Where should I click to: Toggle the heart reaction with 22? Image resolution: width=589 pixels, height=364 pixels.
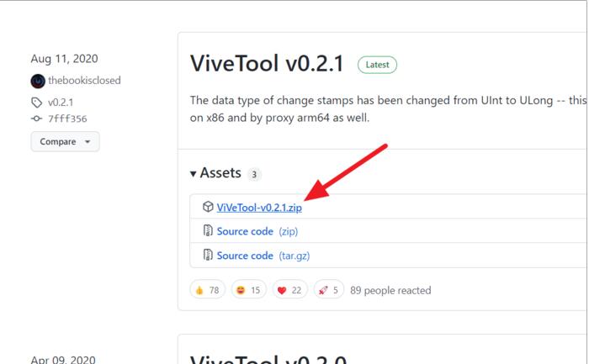coord(289,290)
